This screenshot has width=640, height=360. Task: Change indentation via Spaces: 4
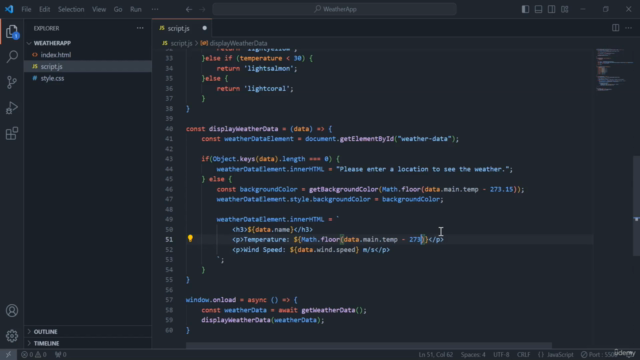tap(473, 354)
